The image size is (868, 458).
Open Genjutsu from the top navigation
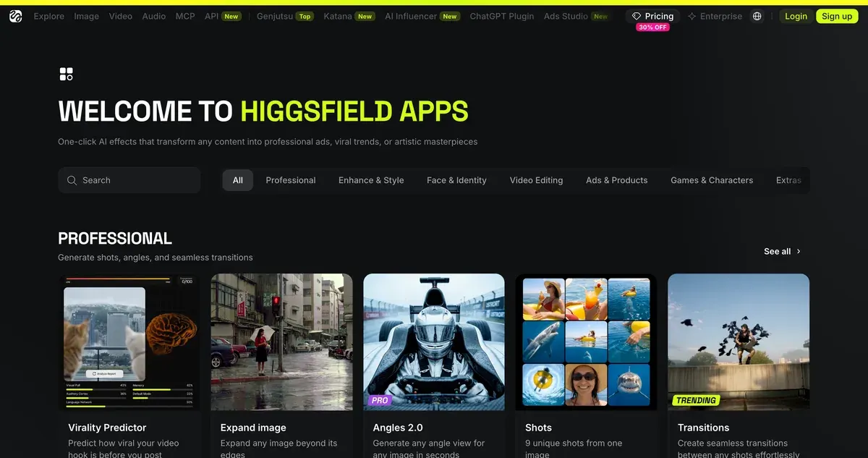click(x=276, y=16)
